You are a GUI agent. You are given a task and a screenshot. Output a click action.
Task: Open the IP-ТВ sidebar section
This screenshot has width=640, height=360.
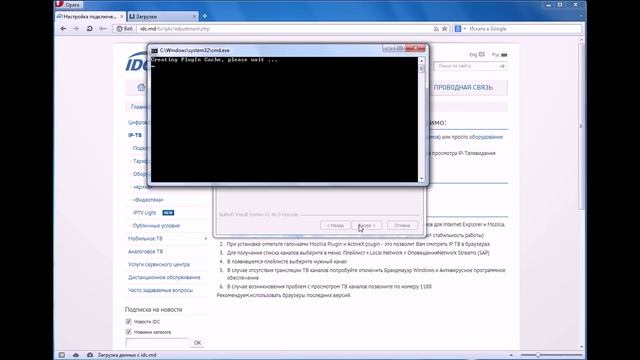pos(135,135)
